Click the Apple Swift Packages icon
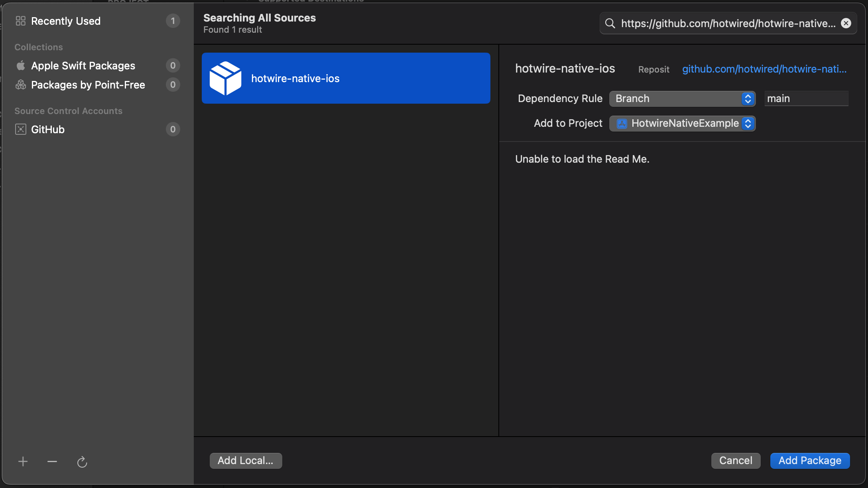 [20, 65]
